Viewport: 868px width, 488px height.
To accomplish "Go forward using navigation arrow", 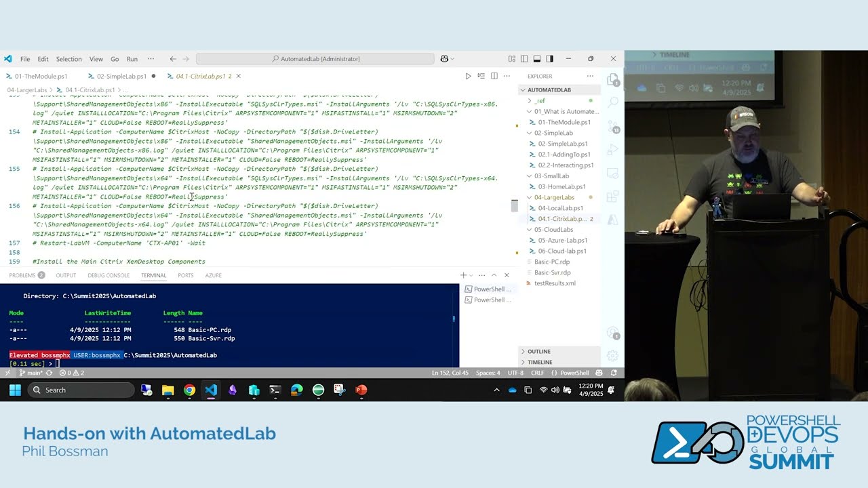I will 186,59.
